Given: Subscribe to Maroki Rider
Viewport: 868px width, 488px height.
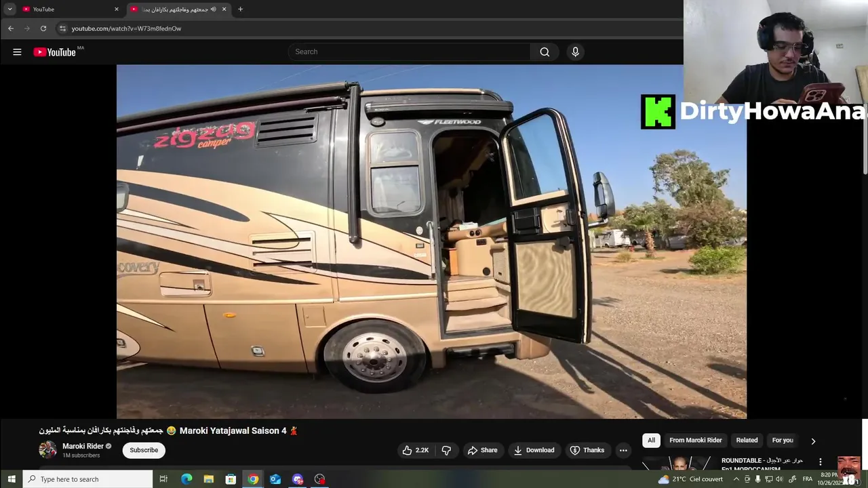Looking at the screenshot, I should (144, 450).
